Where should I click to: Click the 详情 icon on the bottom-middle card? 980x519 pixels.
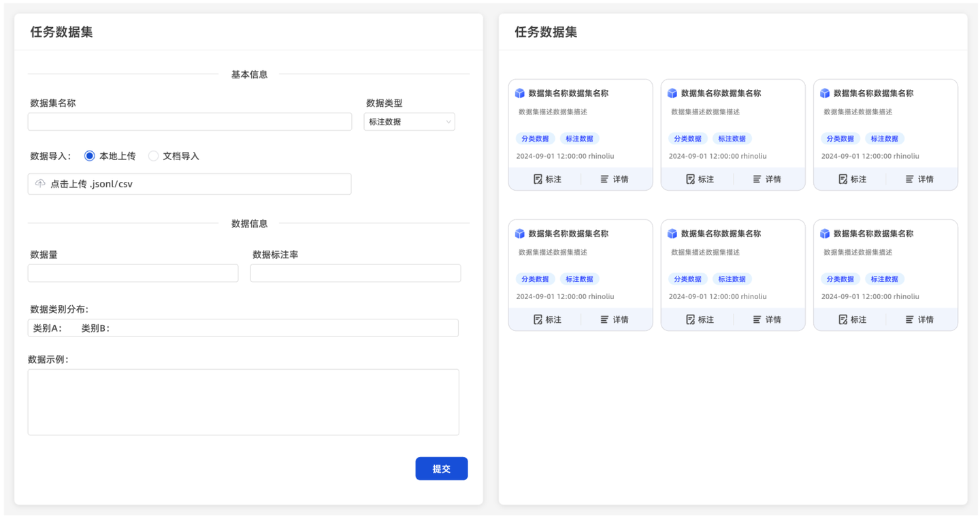[757, 319]
